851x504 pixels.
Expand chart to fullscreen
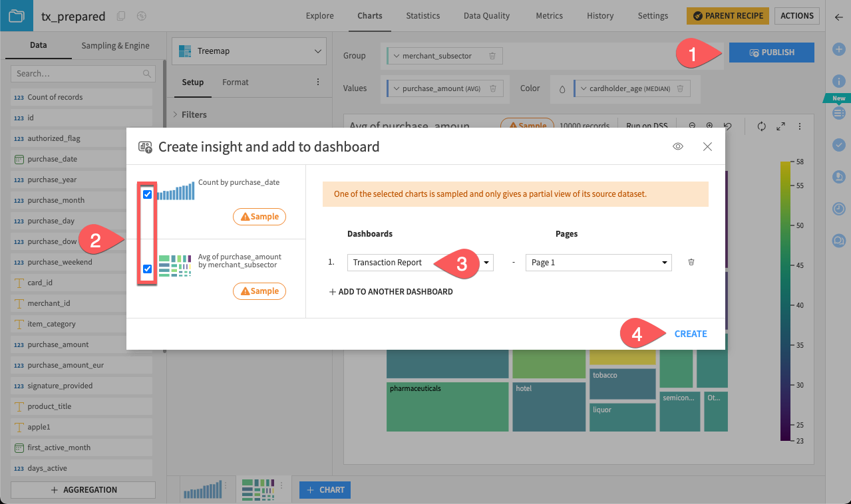(x=781, y=126)
